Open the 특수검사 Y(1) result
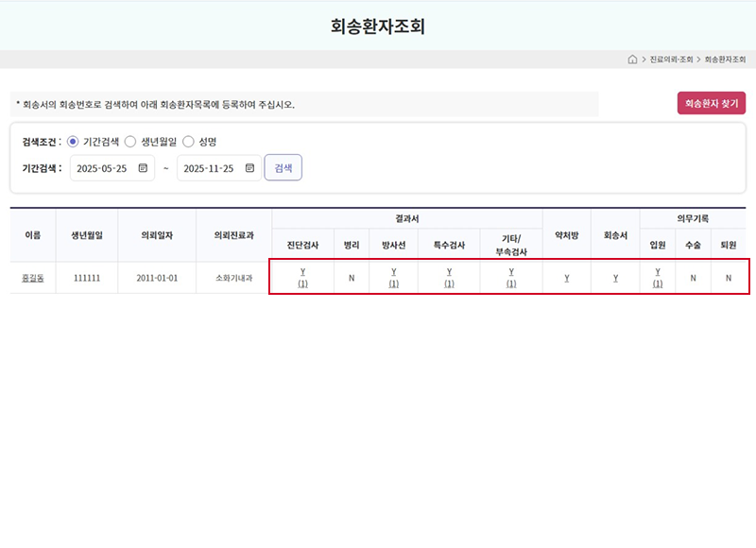 tap(449, 278)
